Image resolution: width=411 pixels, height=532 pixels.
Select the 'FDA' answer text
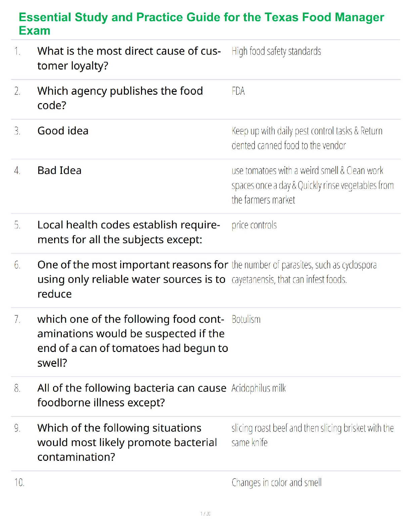(x=238, y=91)
